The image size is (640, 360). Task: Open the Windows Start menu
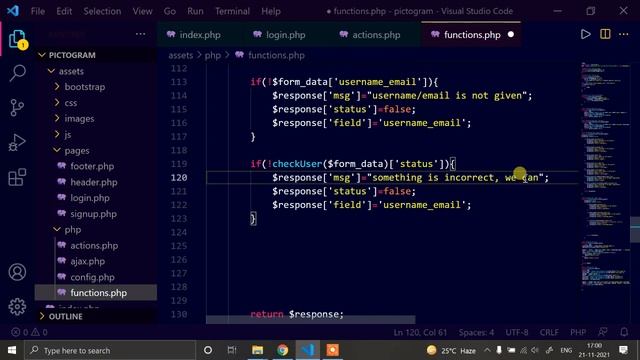coord(12,350)
